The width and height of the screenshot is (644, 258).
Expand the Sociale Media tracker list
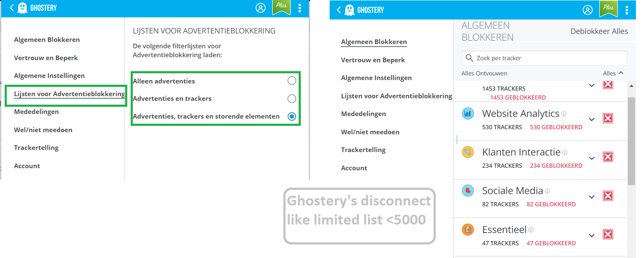coord(591,197)
